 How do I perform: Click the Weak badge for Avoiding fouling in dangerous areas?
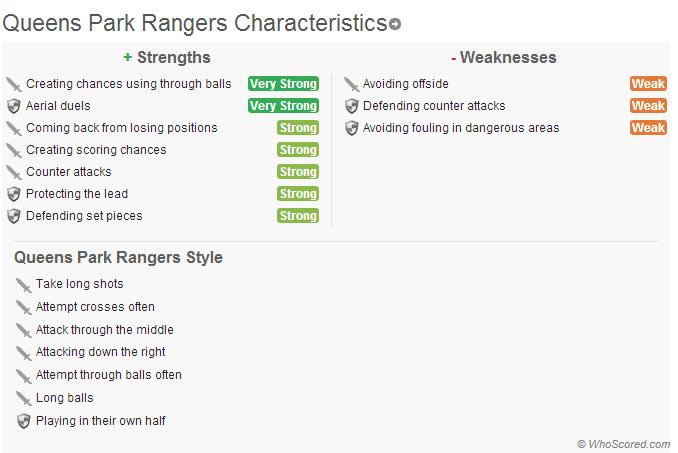click(648, 128)
